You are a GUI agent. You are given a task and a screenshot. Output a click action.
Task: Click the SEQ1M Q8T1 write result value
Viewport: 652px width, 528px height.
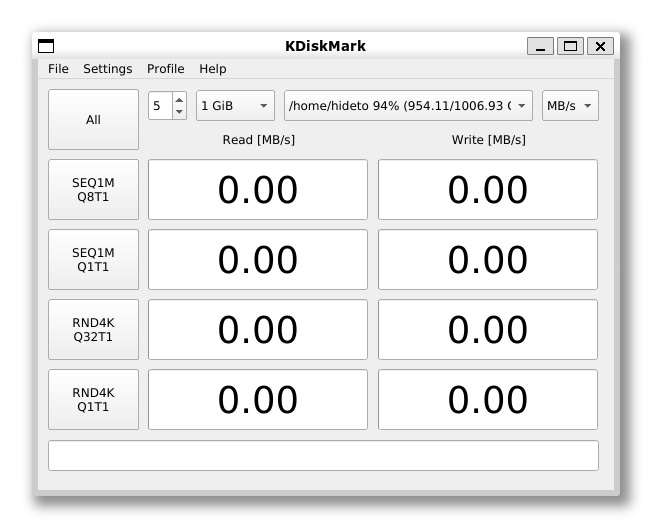(488, 190)
